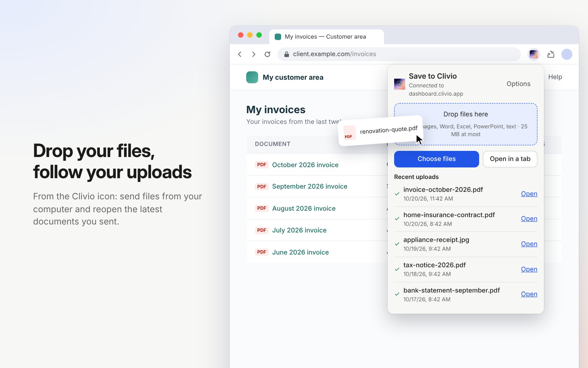This screenshot has height=368, width=588.
Task: Open the September 2026 invoice link
Action: coord(310,186)
